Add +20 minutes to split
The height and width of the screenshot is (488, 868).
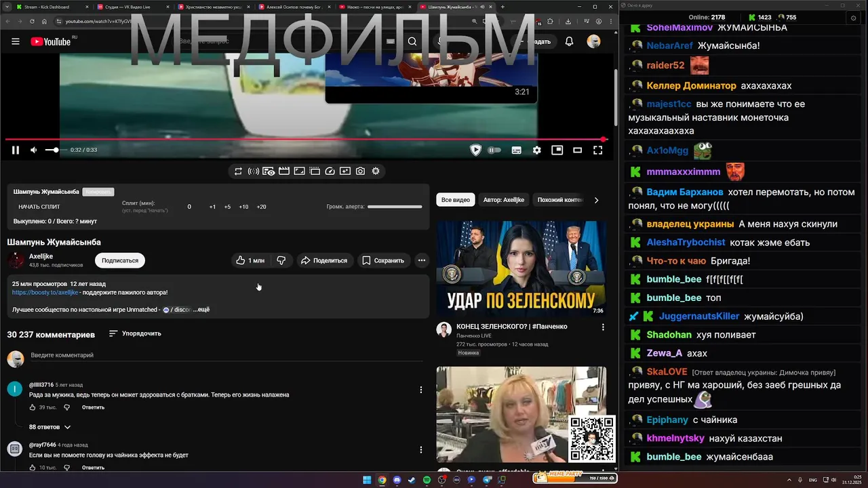(261, 207)
